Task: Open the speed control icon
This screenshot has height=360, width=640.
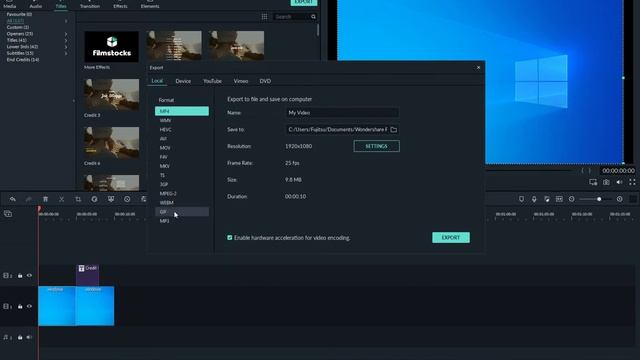Action: [x=94, y=199]
